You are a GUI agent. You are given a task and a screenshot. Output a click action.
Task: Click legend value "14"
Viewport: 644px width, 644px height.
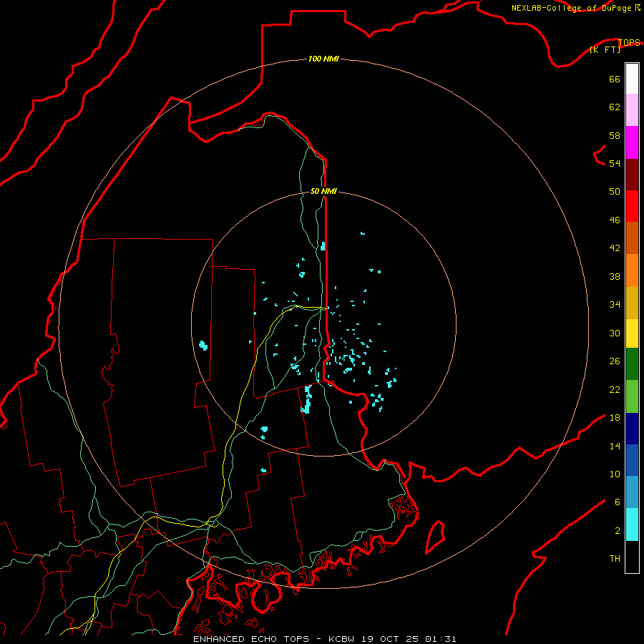615,446
